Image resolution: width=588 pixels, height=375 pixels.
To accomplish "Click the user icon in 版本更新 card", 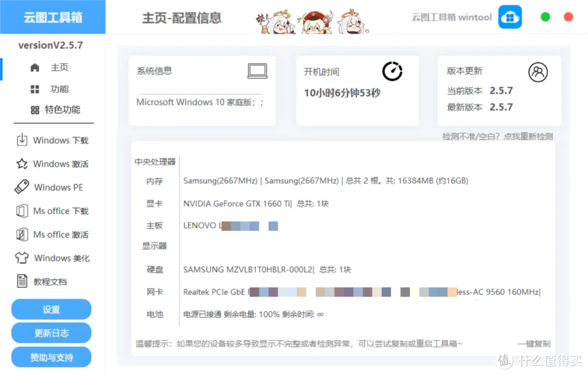I will click(x=538, y=72).
